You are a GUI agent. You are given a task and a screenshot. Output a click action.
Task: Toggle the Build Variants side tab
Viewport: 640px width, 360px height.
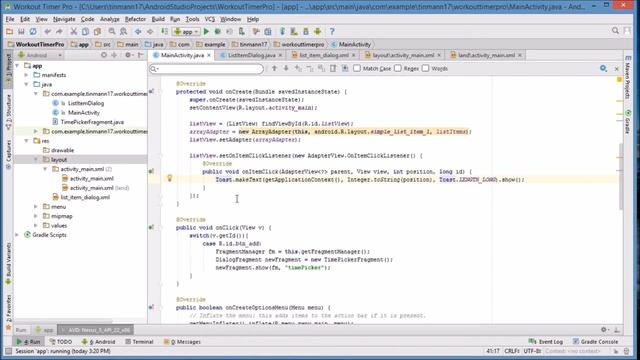8,264
